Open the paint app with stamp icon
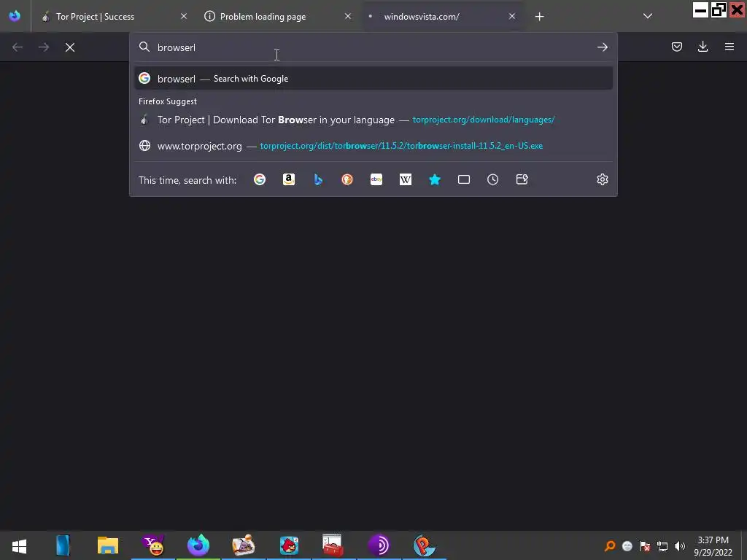This screenshot has height=560, width=747. (244, 545)
